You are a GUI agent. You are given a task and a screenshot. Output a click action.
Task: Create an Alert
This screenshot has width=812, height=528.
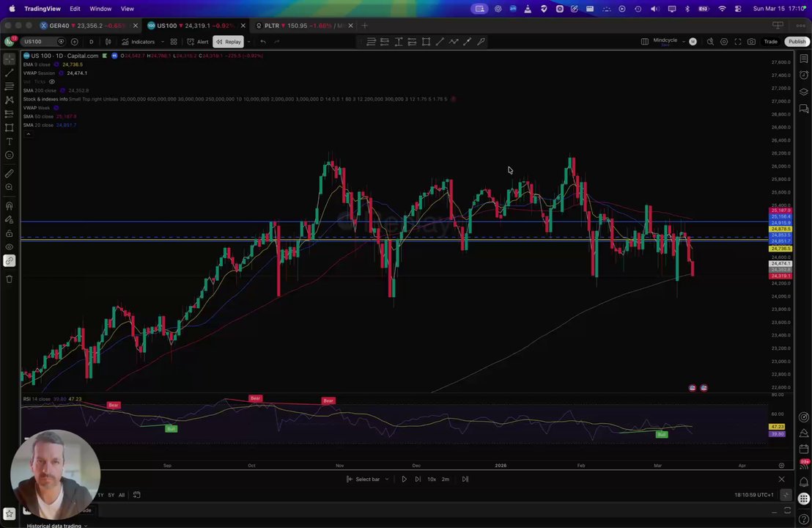198,42
